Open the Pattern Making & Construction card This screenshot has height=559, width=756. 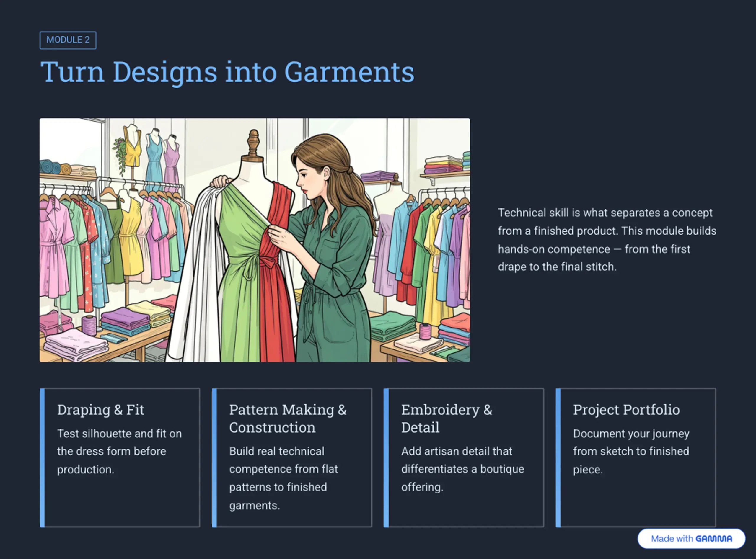(292, 457)
